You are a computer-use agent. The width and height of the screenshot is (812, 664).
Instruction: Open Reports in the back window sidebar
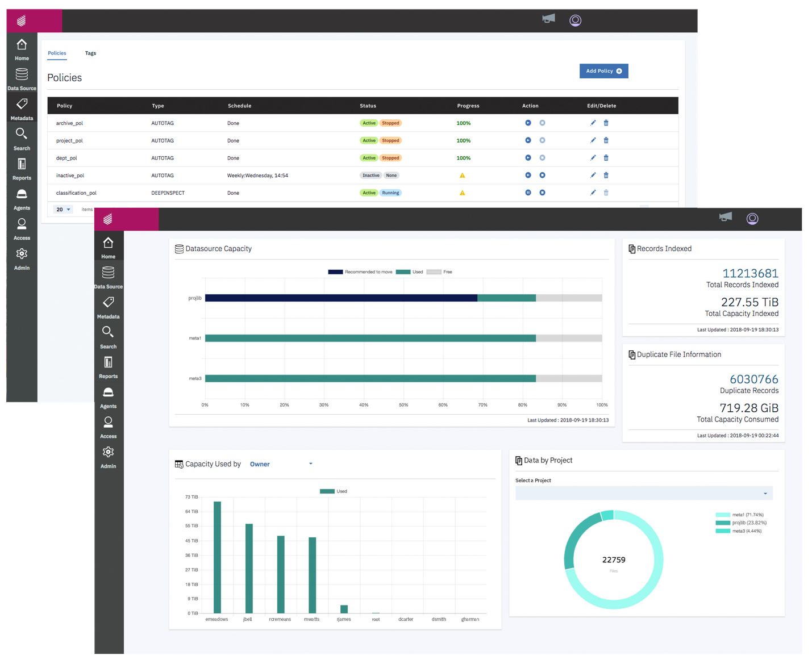(22, 169)
